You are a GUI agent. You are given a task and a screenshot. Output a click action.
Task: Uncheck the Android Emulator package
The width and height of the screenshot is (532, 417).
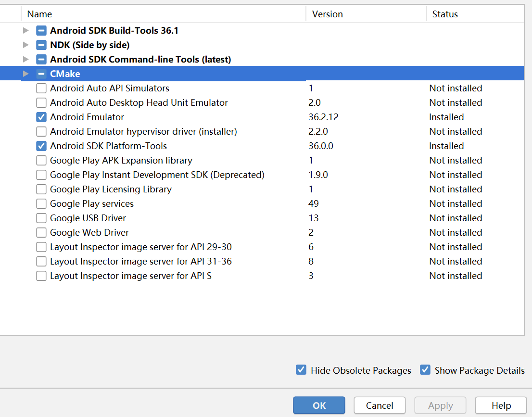pos(41,117)
